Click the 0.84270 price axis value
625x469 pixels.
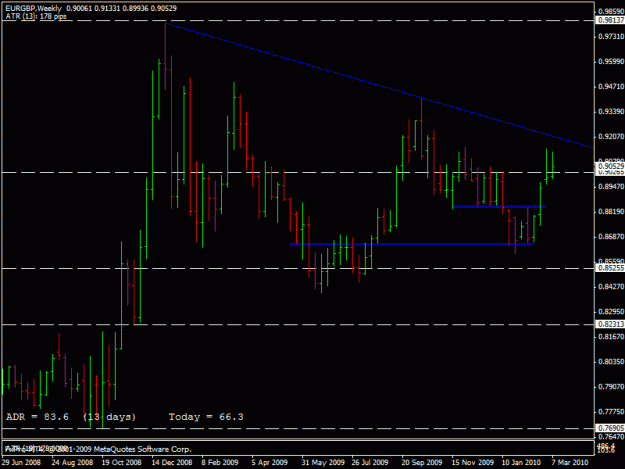[x=611, y=287]
